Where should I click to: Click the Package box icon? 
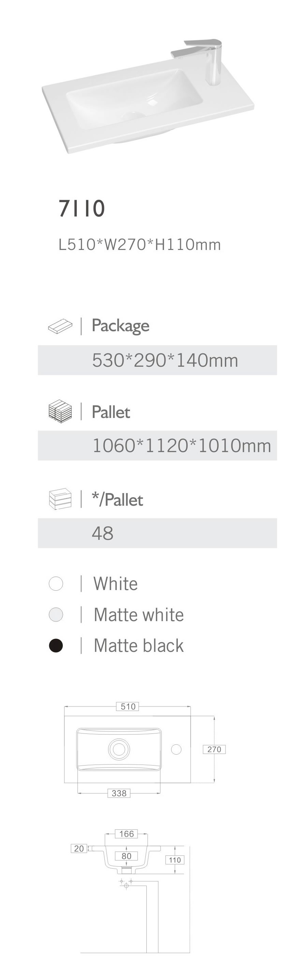60,326
